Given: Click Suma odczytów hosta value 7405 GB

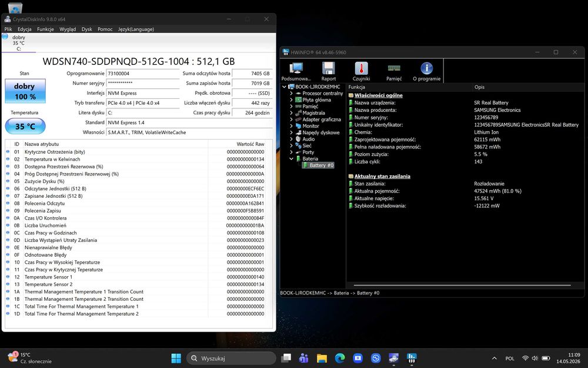Looking at the screenshot, I should (x=252, y=74).
